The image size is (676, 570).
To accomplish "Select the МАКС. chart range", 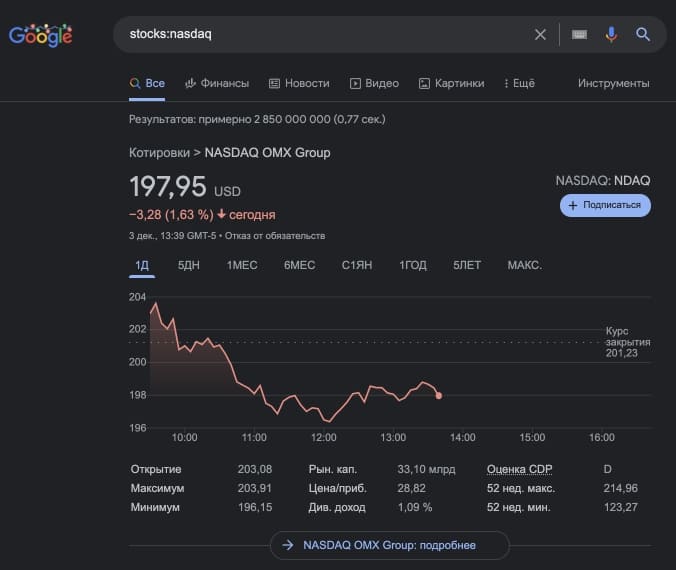I will [x=524, y=265].
